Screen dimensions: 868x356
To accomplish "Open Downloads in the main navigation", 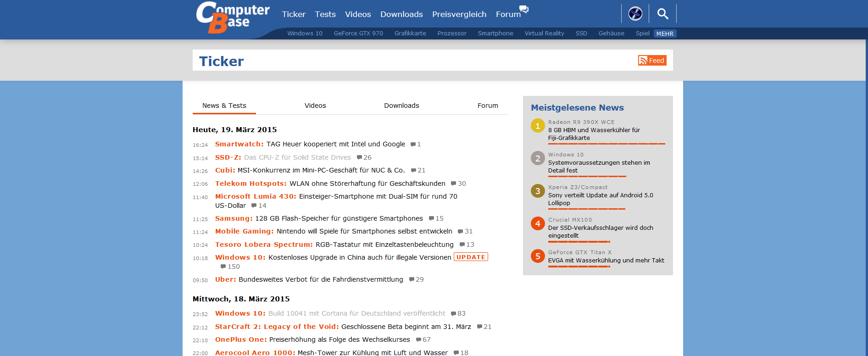I will click(x=401, y=14).
